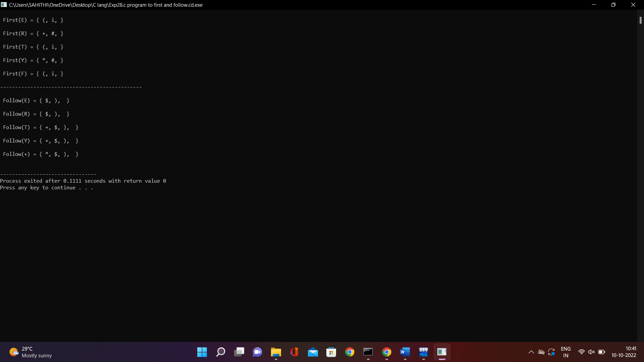This screenshot has width=644, height=362.
Task: Open the Mail app icon
Action: (x=313, y=352)
